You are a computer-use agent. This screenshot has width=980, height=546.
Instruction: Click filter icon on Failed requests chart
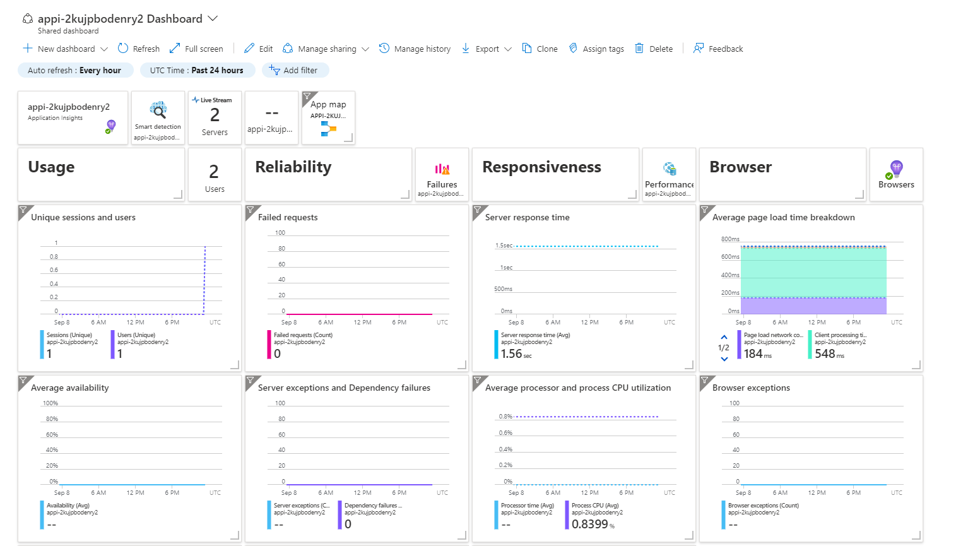(250, 210)
